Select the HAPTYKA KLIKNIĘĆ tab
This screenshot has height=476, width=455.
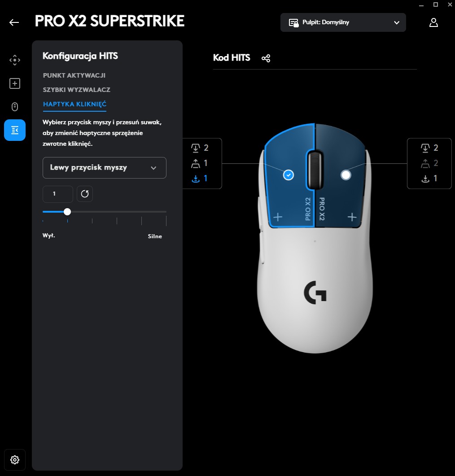point(74,104)
